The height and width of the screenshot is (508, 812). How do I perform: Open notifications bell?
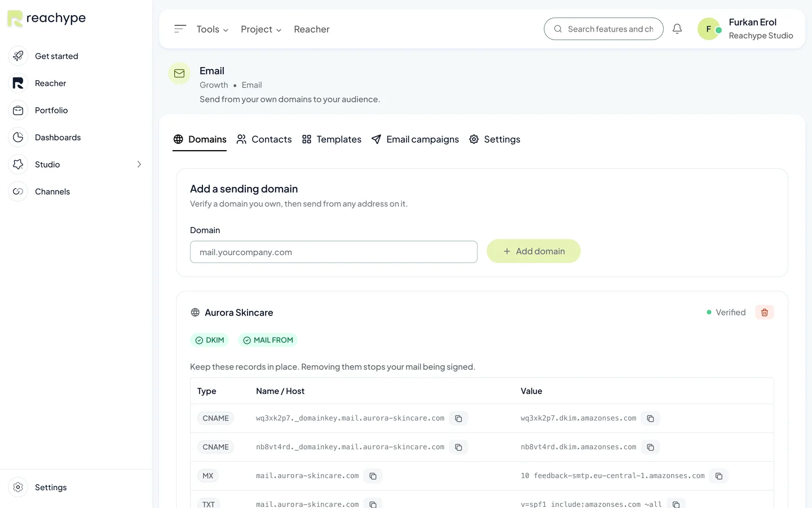pyautogui.click(x=677, y=29)
